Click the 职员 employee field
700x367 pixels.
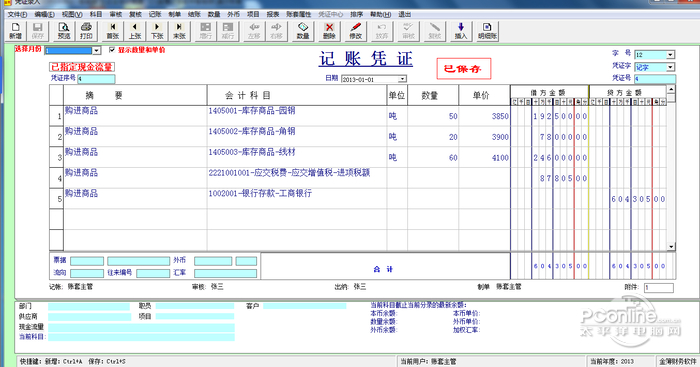coord(195,306)
